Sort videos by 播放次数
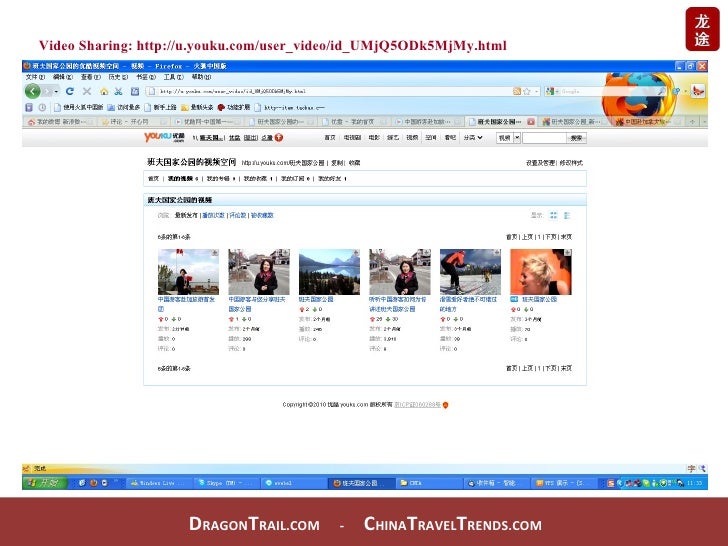Viewport: 728px width, 546px height. click(214, 215)
